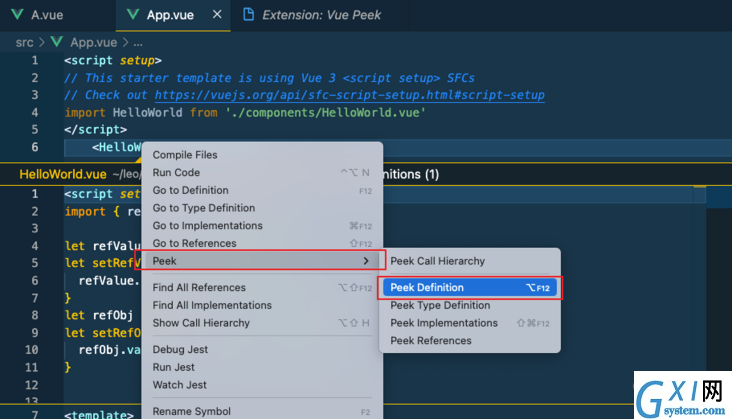
Task: Click the Vue icon on App.vue tab
Action: pos(133,15)
